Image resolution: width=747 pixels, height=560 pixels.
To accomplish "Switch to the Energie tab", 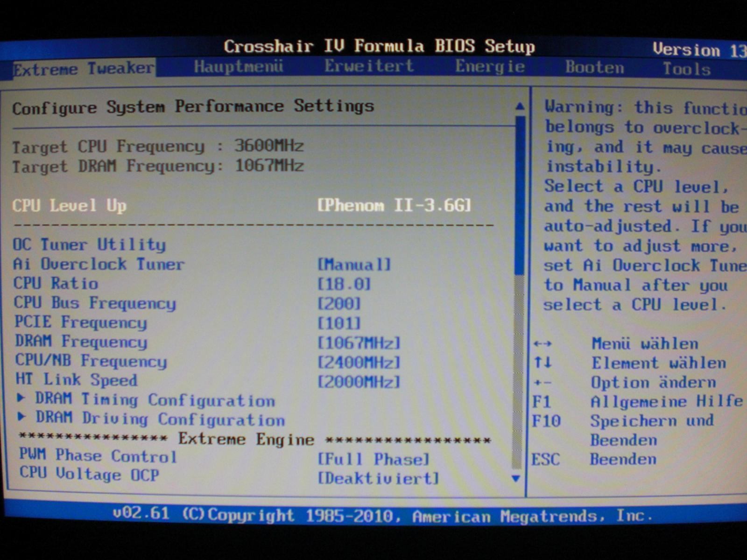I will pyautogui.click(x=490, y=67).
